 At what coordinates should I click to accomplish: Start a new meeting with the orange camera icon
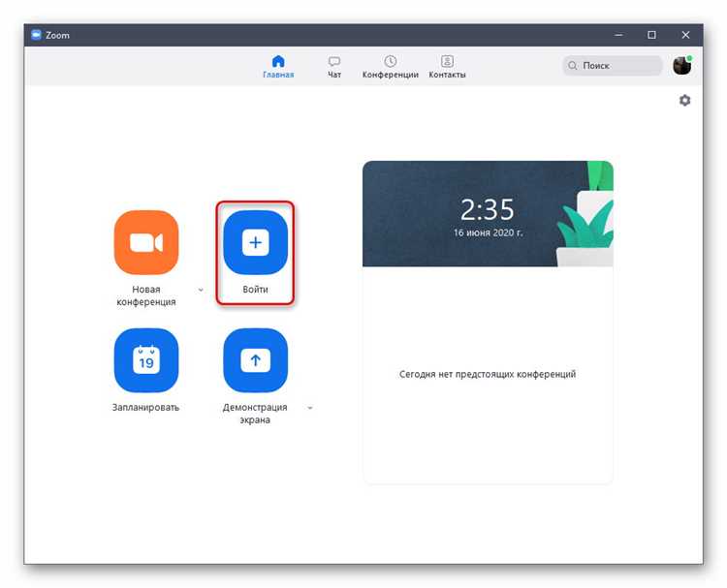(x=146, y=242)
